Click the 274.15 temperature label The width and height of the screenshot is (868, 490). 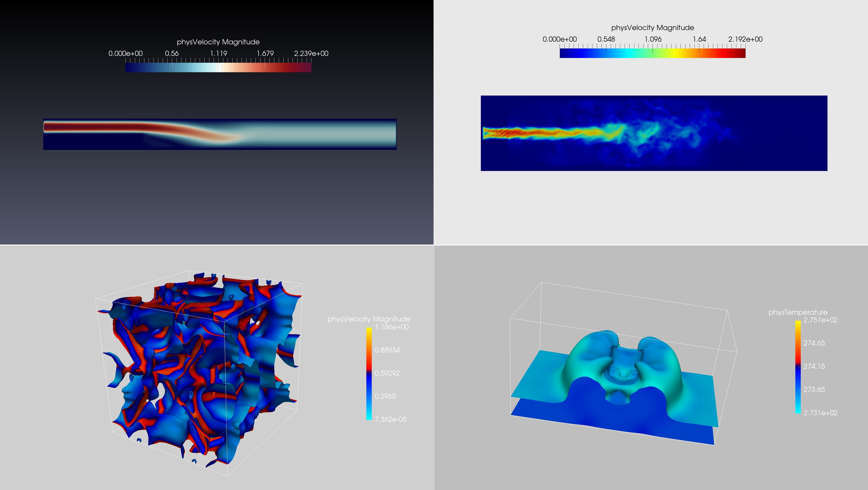(x=814, y=366)
